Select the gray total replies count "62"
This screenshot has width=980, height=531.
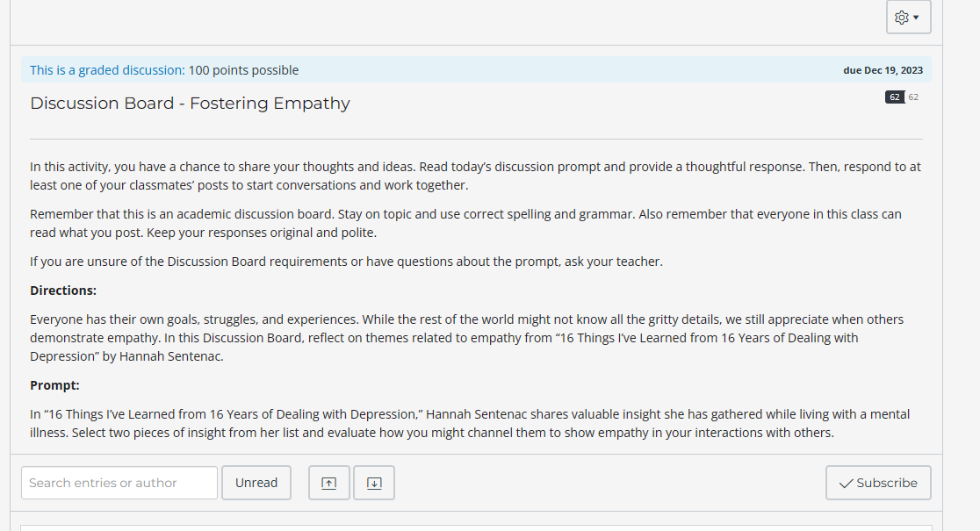pos(914,97)
